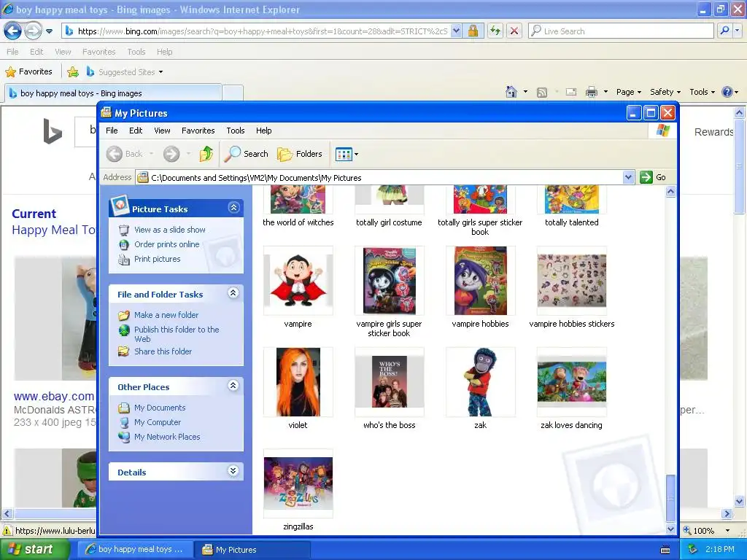Click the Add to Favorites bar star icon
Viewport: 747px width, 560px height.
click(x=73, y=72)
